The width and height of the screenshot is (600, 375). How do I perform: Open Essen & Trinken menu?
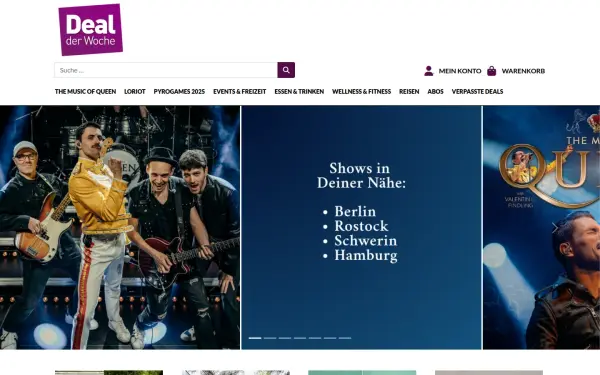coord(299,91)
